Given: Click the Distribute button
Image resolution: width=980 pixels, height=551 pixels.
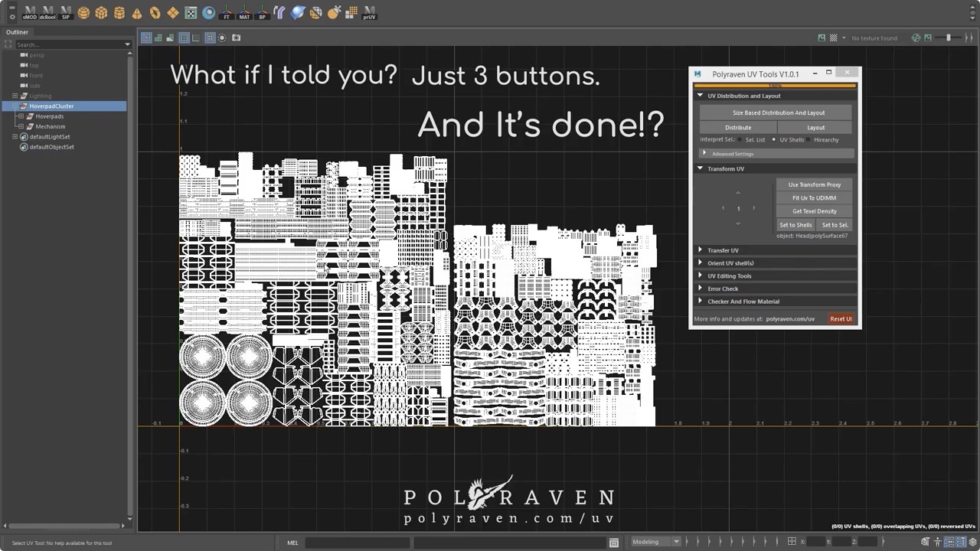Looking at the screenshot, I should [737, 127].
